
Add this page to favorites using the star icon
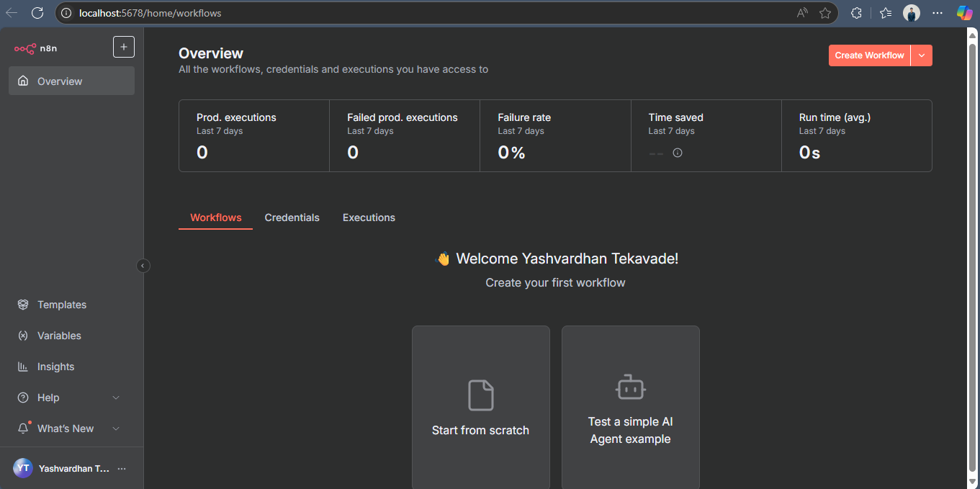click(x=825, y=13)
